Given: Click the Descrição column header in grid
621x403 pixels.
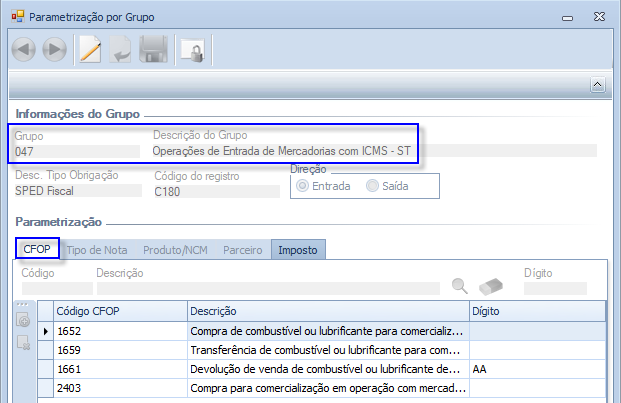Looking at the screenshot, I should [328, 311].
